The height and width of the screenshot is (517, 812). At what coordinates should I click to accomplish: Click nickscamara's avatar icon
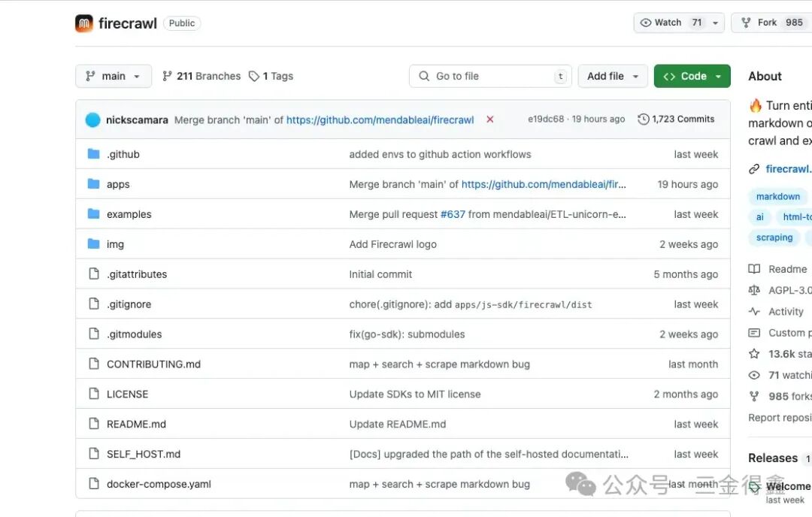pos(92,119)
